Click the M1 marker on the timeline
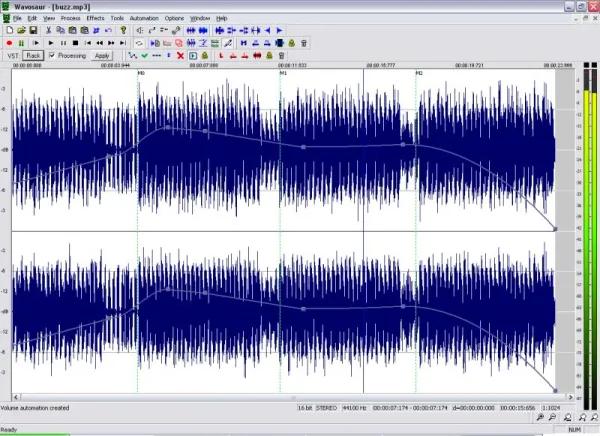This screenshot has height=436, width=600. coord(283,74)
